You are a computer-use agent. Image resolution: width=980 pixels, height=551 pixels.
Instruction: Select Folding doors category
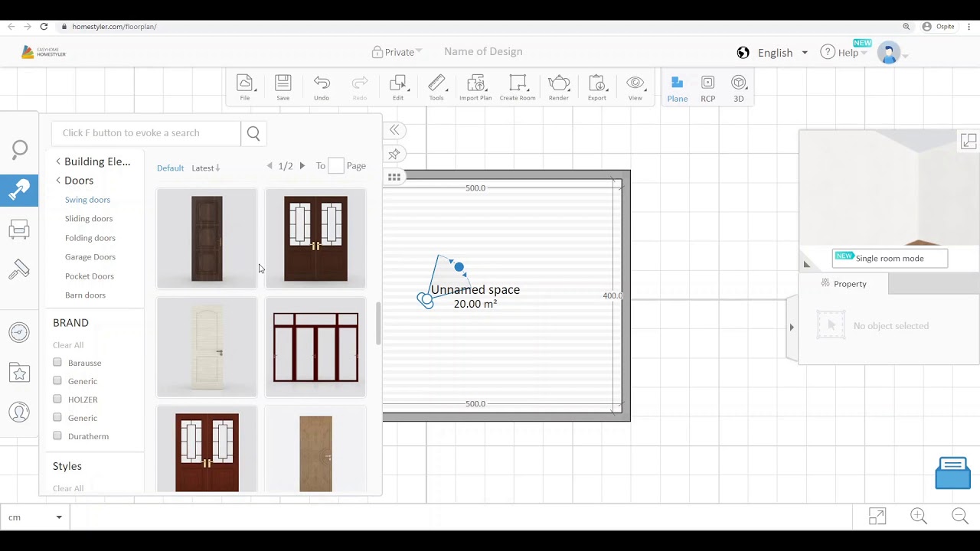90,238
